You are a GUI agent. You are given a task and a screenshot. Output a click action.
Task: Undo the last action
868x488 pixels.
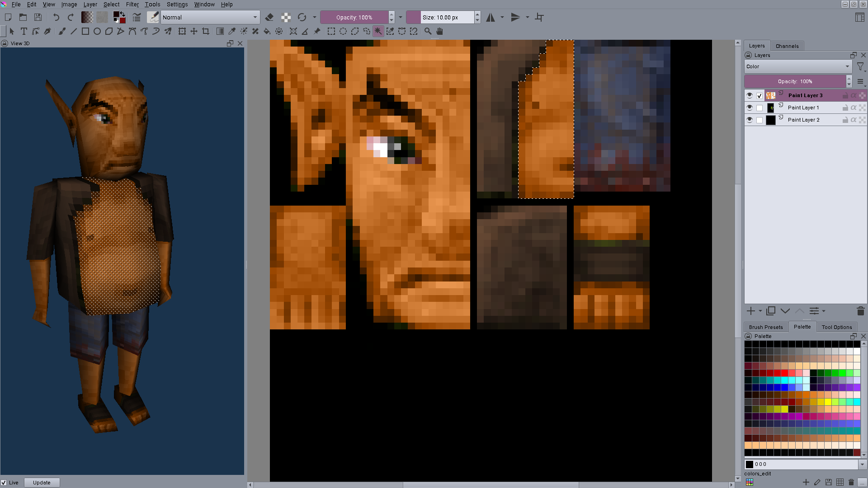(x=56, y=18)
